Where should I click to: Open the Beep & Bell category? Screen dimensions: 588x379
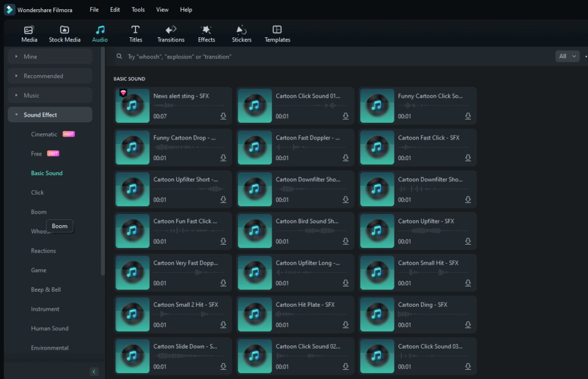tap(44, 289)
